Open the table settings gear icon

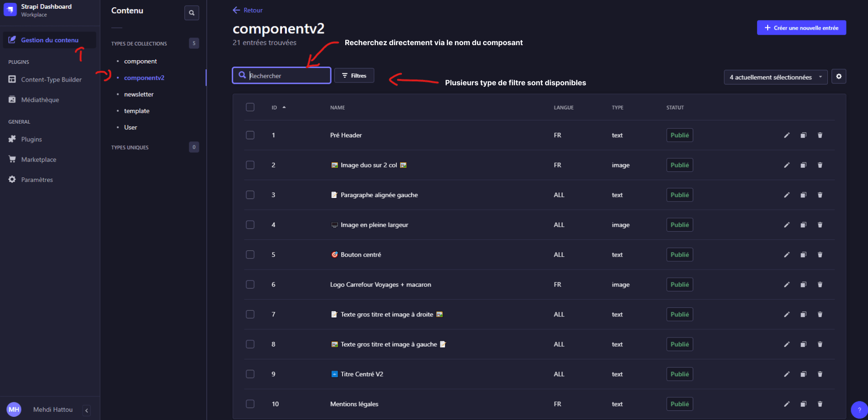838,77
